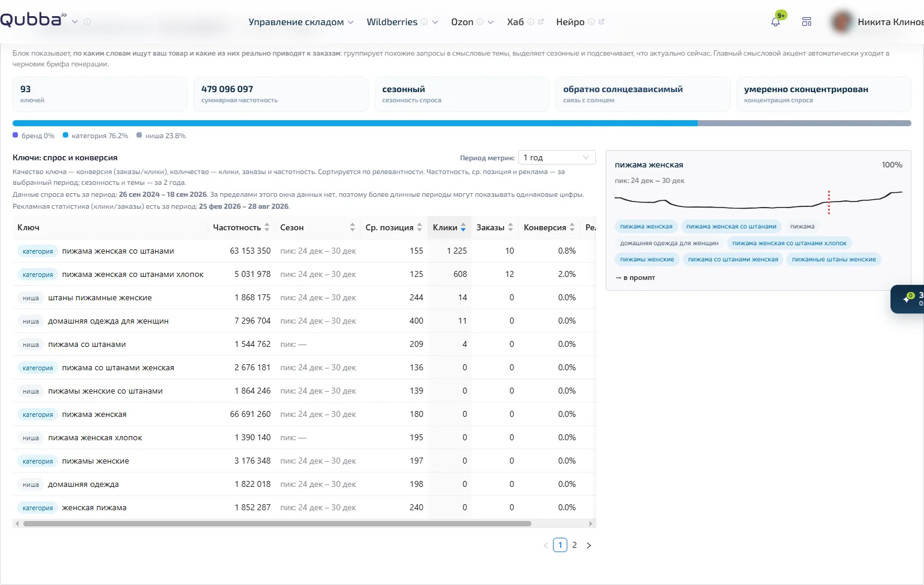
Task: Expand the Управление складом menu
Action: click(301, 22)
